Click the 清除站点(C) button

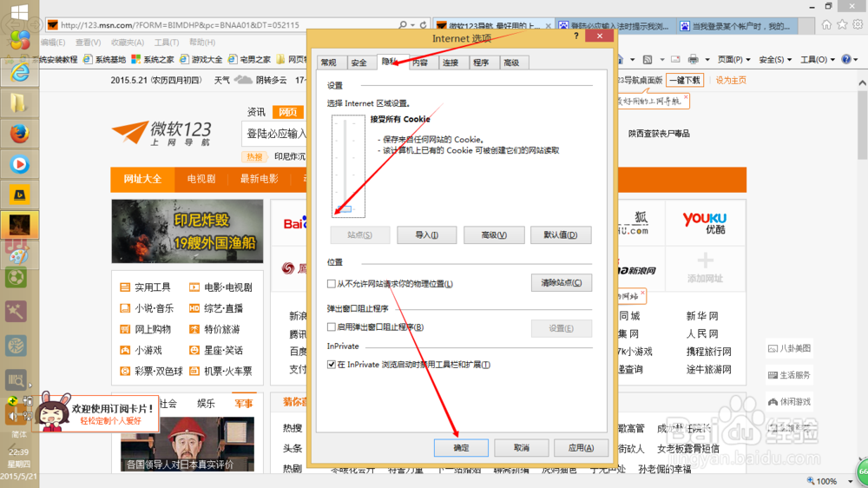click(x=562, y=282)
